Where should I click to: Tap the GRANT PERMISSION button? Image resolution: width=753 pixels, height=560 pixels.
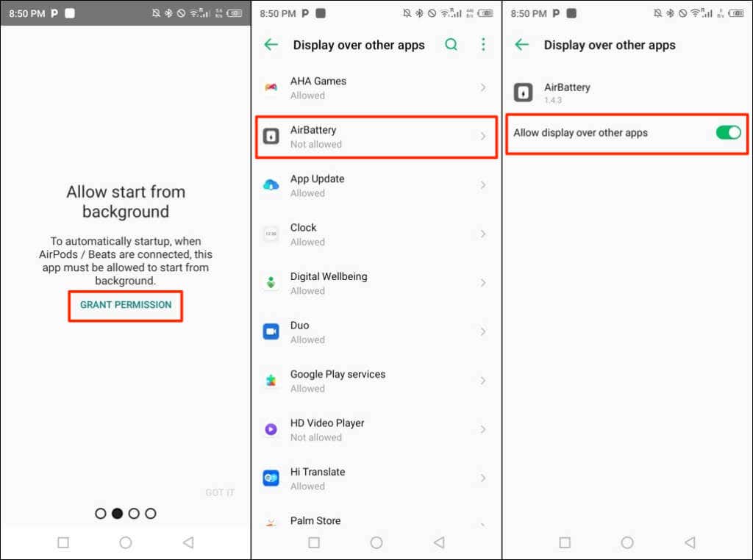125,305
